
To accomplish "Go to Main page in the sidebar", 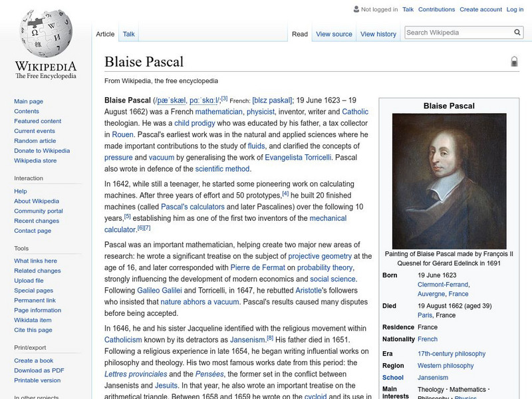I will point(29,101).
